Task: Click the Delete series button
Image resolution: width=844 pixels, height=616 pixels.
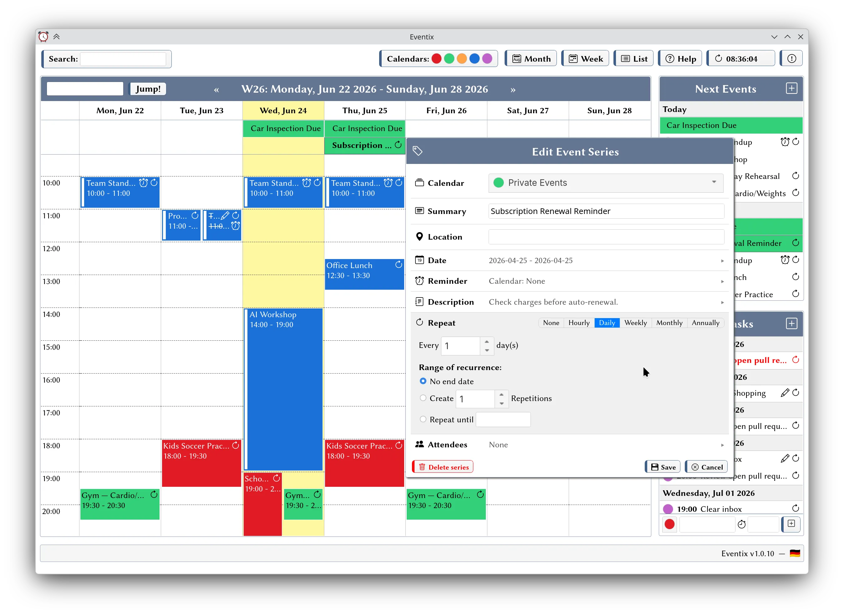Action: click(443, 467)
